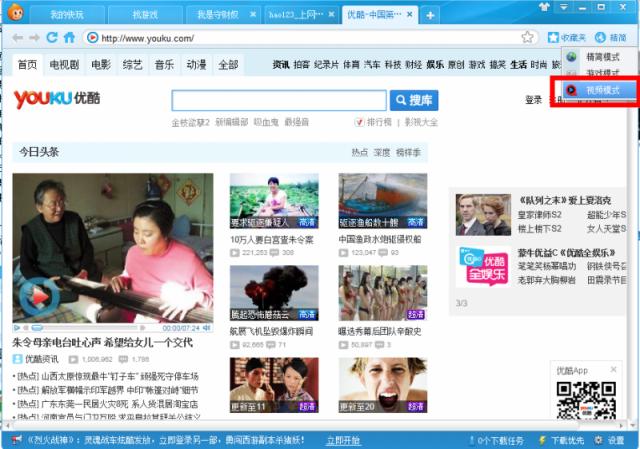Image resolution: width=640 pixels, height=449 pixels.
Task: Open headline 朱令母亲电台吐心声 title
Action: [102, 342]
